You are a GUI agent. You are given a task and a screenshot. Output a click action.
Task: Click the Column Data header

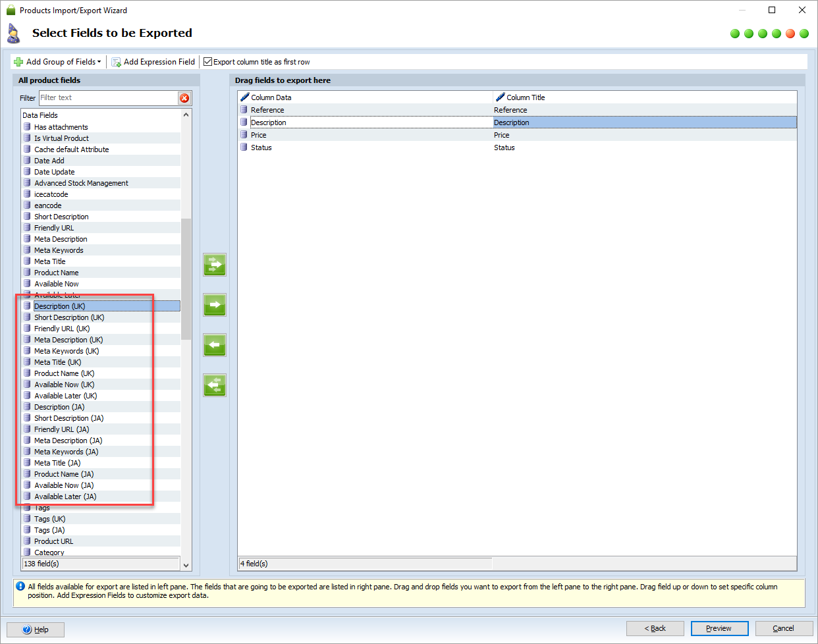point(366,97)
